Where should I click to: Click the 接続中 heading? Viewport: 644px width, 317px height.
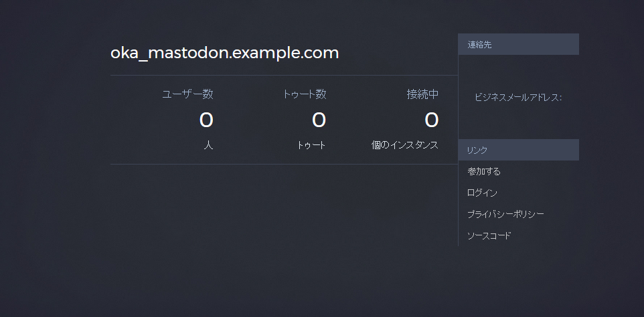pos(422,94)
